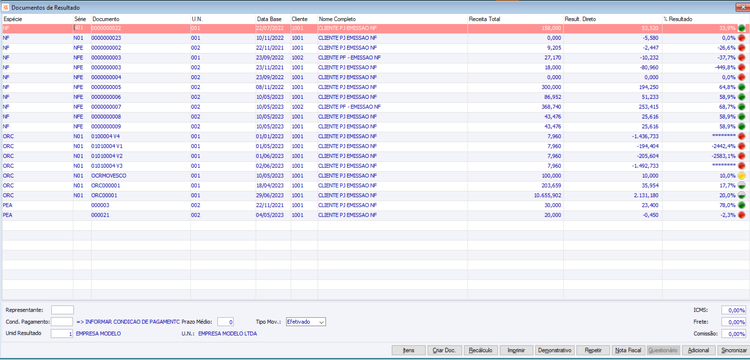Click the Itens button
This screenshot has width=750, height=360.
408,350
